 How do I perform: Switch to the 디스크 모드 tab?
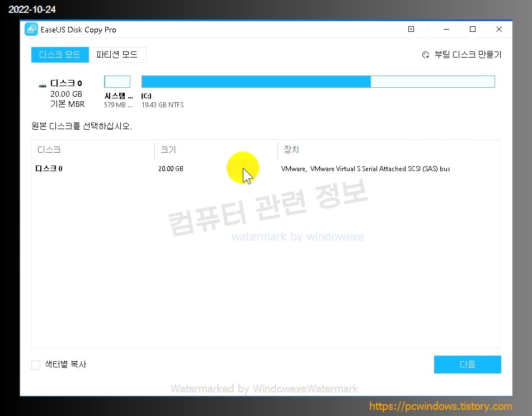60,55
